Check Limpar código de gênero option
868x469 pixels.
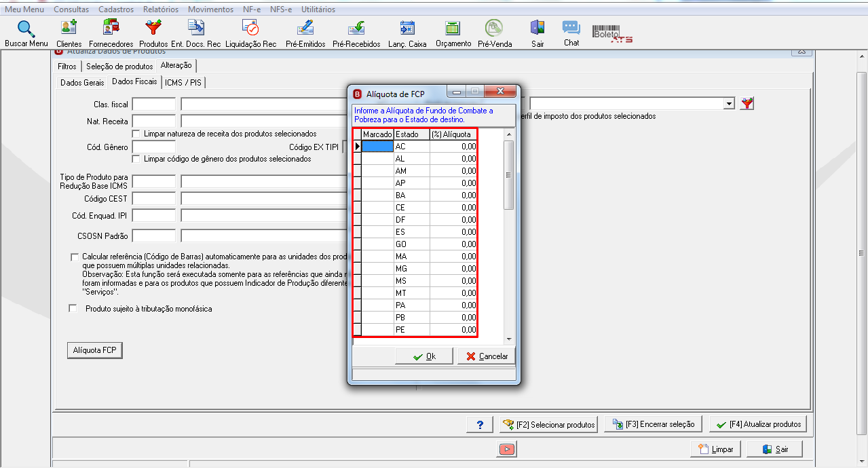[x=136, y=159]
